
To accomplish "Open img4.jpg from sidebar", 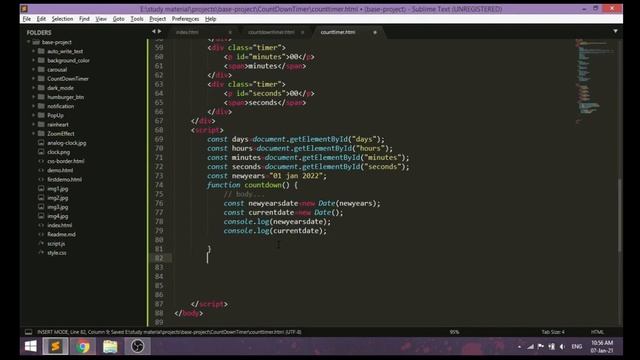I will point(58,216).
